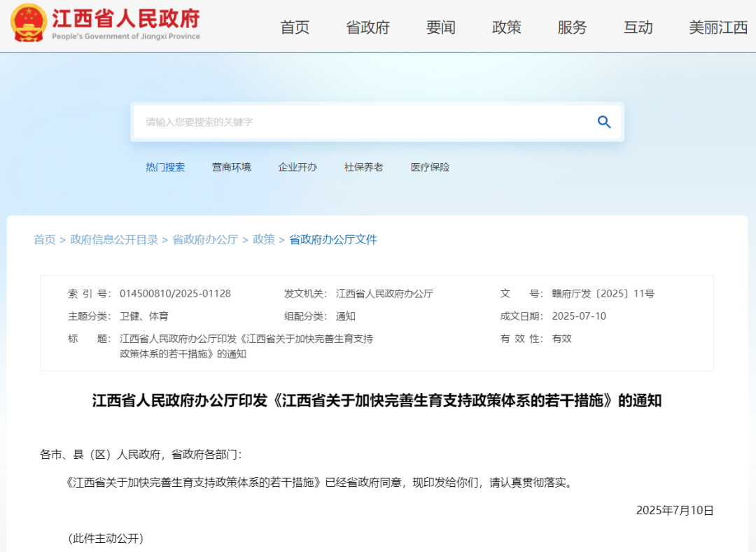756x552 pixels.
Task: Select 要闻 from the top navigation
Action: pos(440,28)
